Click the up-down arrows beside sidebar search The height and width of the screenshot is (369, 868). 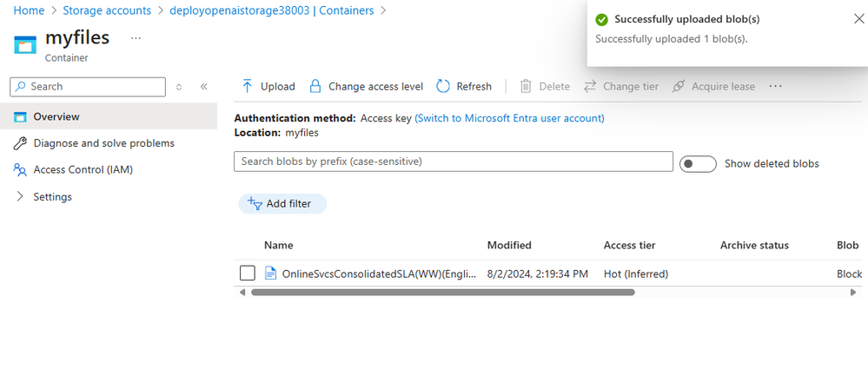179,87
